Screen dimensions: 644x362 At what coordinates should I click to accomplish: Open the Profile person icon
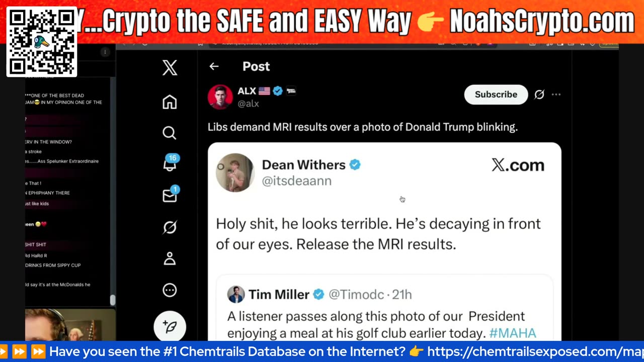pos(170,258)
